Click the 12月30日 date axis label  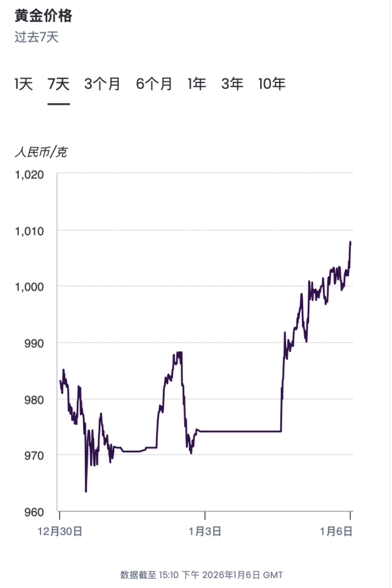tap(60, 532)
